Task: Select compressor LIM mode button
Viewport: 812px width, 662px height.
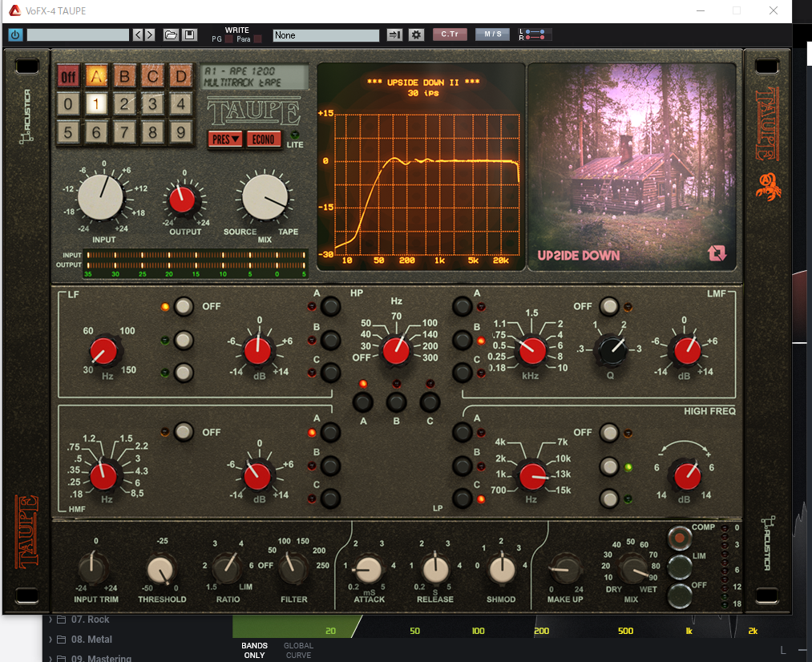Action: [680, 567]
